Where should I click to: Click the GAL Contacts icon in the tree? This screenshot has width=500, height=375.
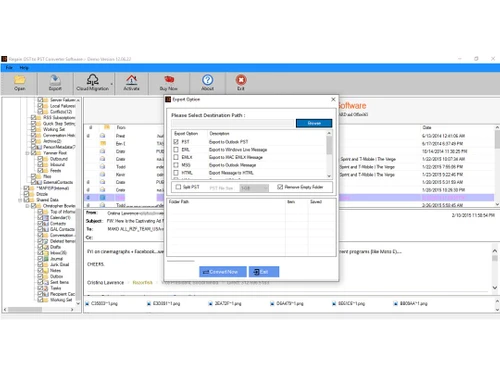pos(46,229)
